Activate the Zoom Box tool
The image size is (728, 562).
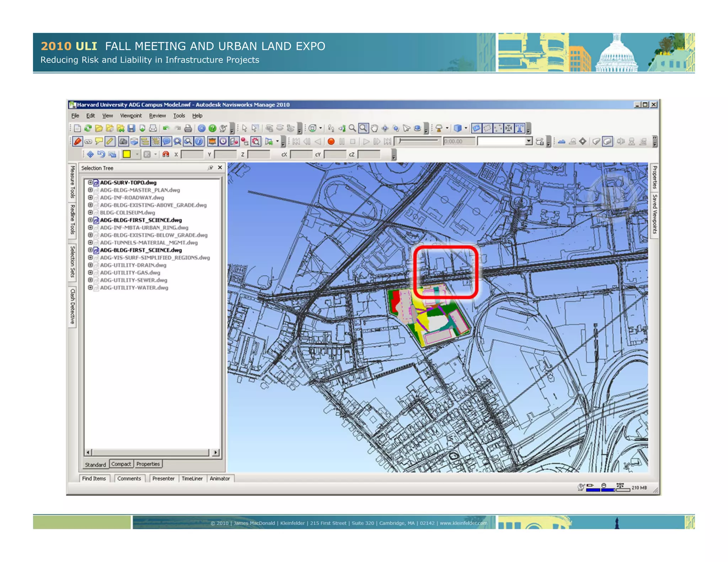click(x=363, y=128)
